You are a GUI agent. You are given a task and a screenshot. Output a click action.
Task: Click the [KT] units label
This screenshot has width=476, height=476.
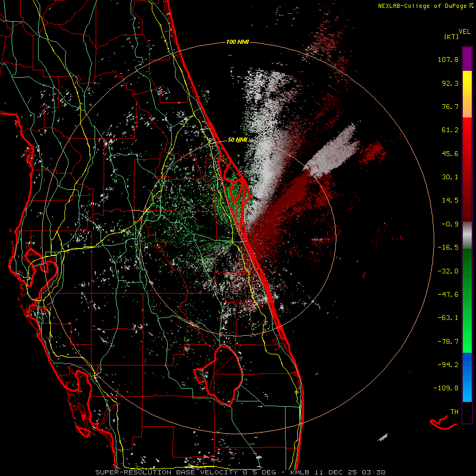point(451,36)
